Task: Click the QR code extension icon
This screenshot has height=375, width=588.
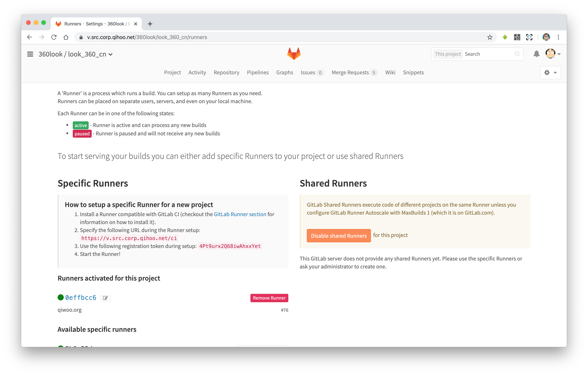Action: 517,37
